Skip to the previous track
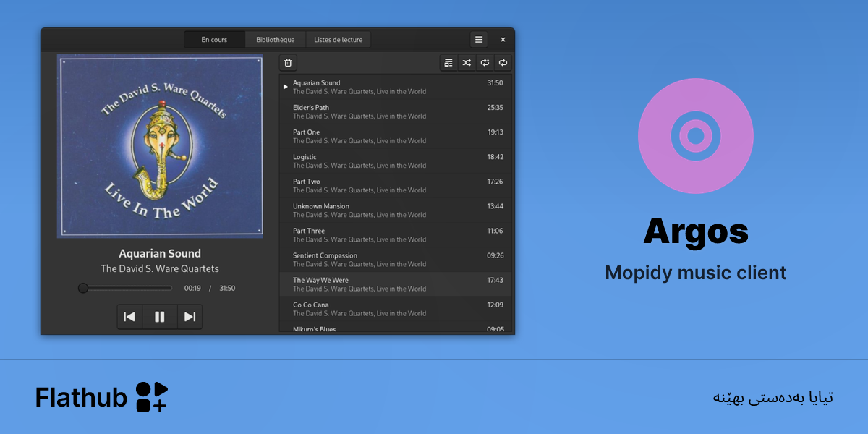The image size is (868, 434). coord(129,317)
